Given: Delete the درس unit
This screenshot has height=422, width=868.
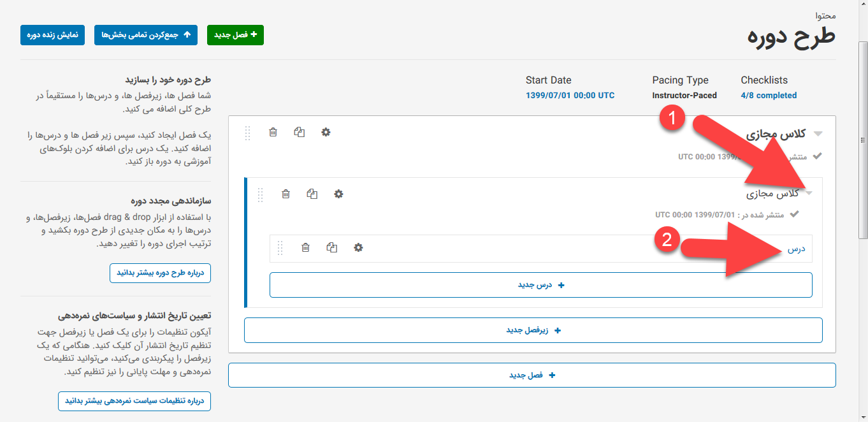Looking at the screenshot, I should 306,247.
